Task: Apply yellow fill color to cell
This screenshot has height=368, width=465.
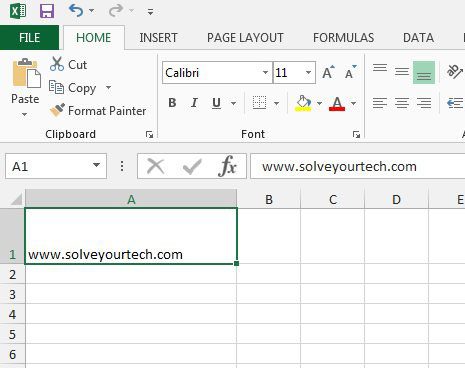Action: point(303,103)
